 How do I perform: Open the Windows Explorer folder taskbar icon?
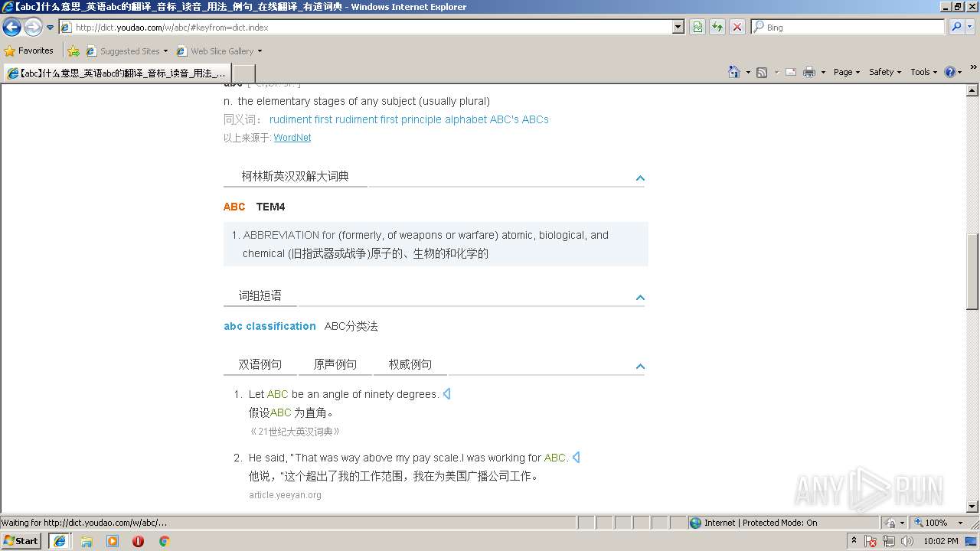click(x=87, y=541)
